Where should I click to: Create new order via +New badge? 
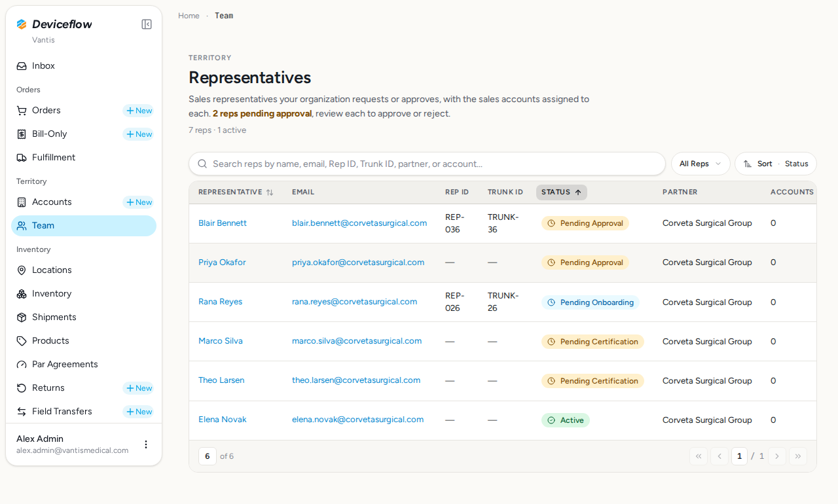coord(139,111)
